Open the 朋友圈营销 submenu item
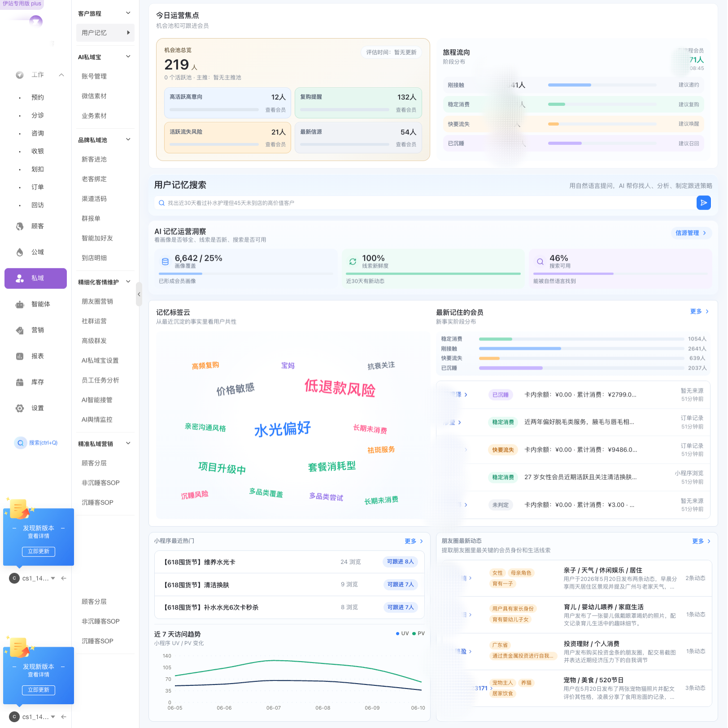This screenshot has height=728, width=728. click(97, 301)
